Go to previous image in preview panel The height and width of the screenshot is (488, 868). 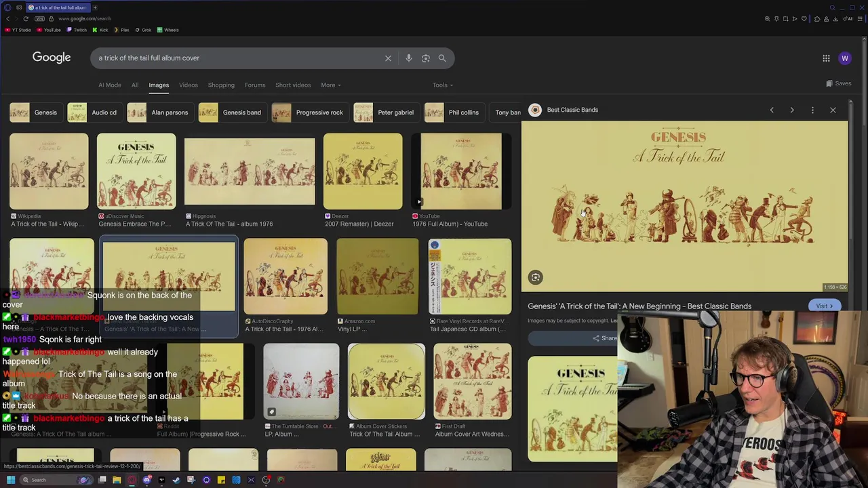[x=772, y=110]
